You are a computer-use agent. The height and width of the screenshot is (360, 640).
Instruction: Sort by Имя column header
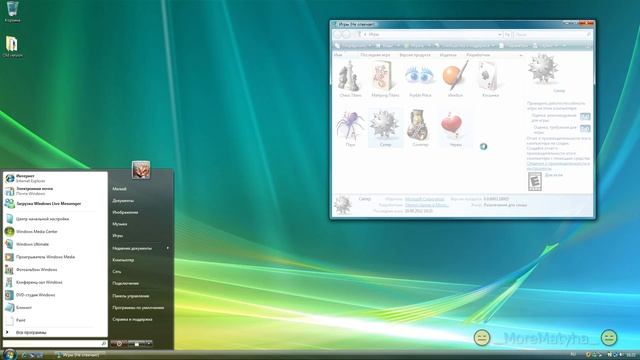pos(338,55)
